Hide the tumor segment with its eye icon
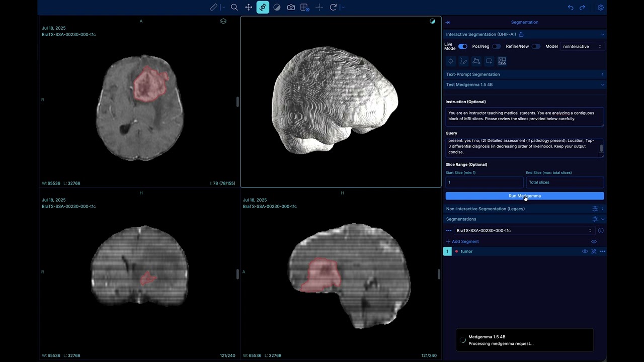 (584, 251)
